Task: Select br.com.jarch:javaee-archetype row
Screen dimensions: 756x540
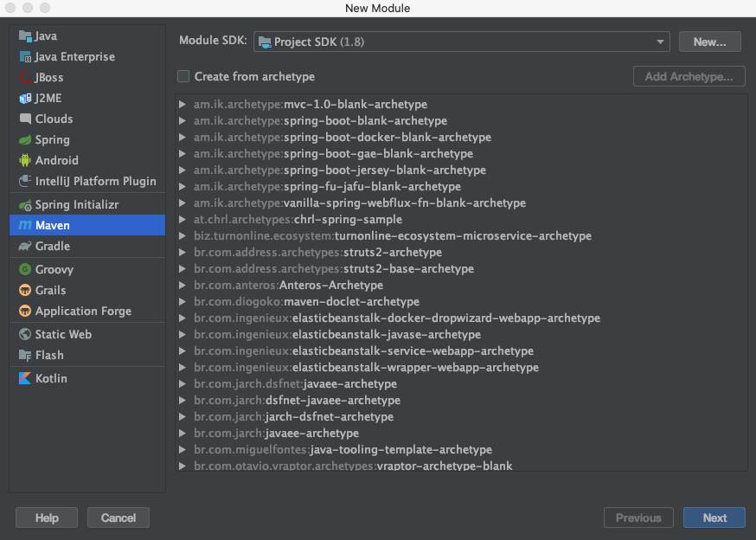Action: pos(461,433)
